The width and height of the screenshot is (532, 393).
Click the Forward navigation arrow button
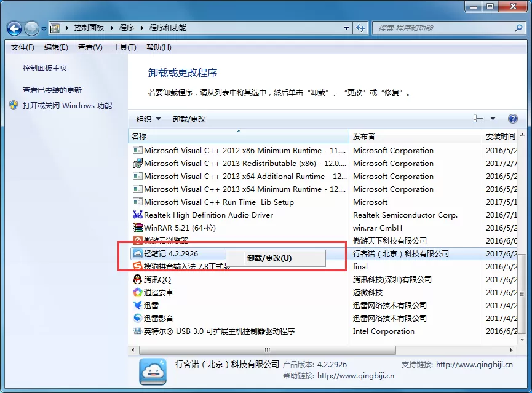[31, 28]
